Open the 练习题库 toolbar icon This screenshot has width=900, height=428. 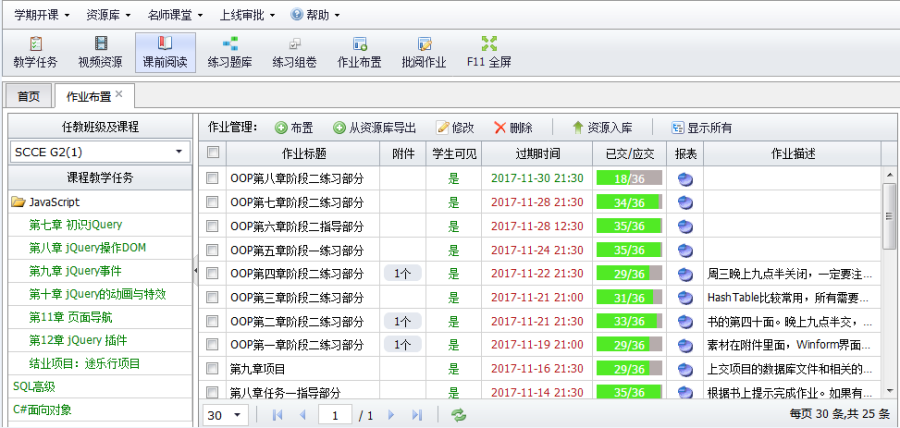(x=229, y=52)
